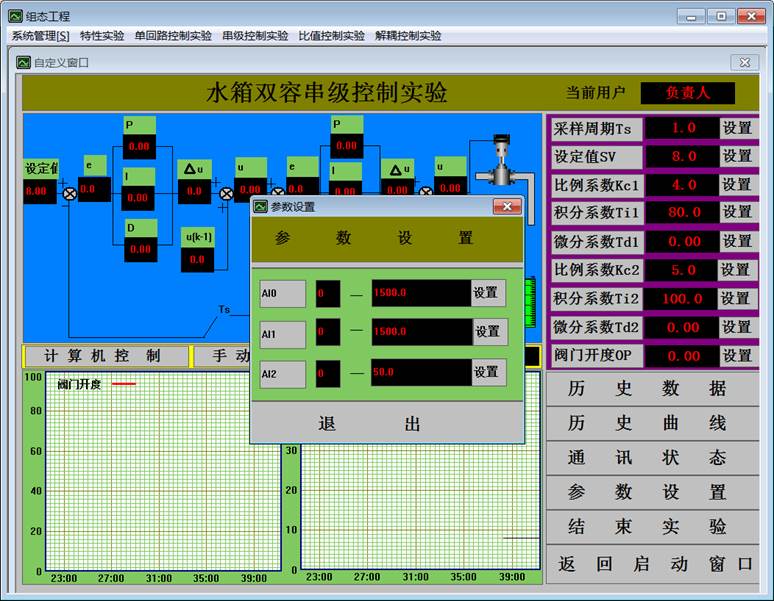Click the AI2 upper range field showing 50.0

point(420,373)
